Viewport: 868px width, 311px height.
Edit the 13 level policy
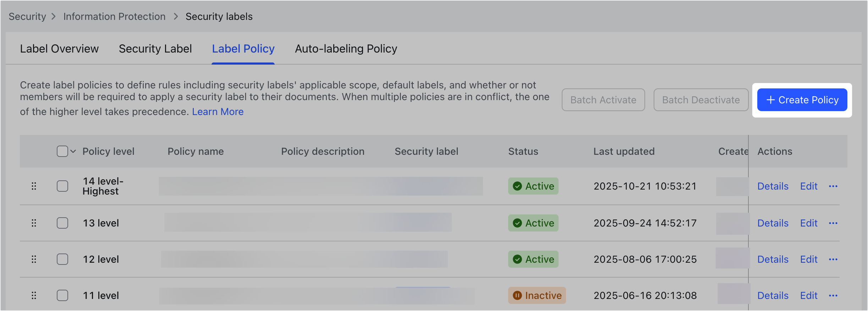click(x=809, y=223)
